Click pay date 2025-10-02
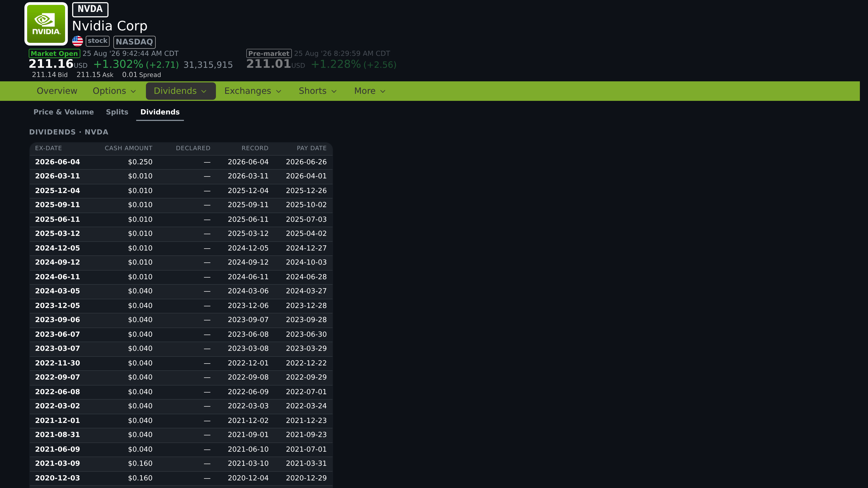The height and width of the screenshot is (488, 868). [306, 205]
